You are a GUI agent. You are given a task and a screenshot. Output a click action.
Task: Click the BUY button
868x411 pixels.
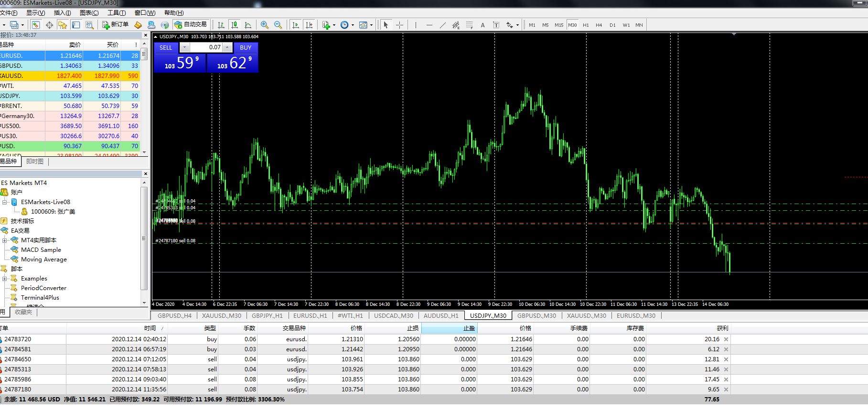click(x=246, y=47)
